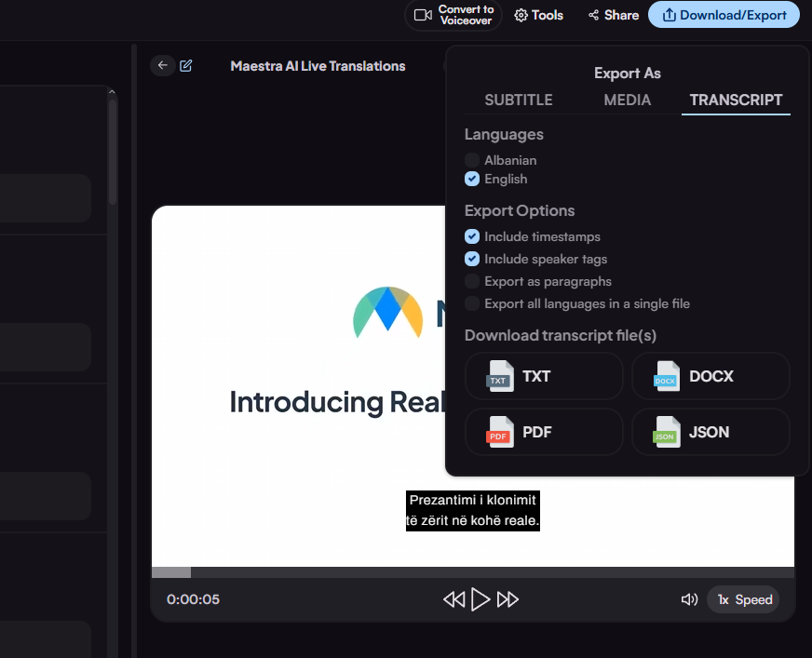Screen dimensions: 812x658
Task: Open the Tools menu
Action: pyautogui.click(x=539, y=15)
